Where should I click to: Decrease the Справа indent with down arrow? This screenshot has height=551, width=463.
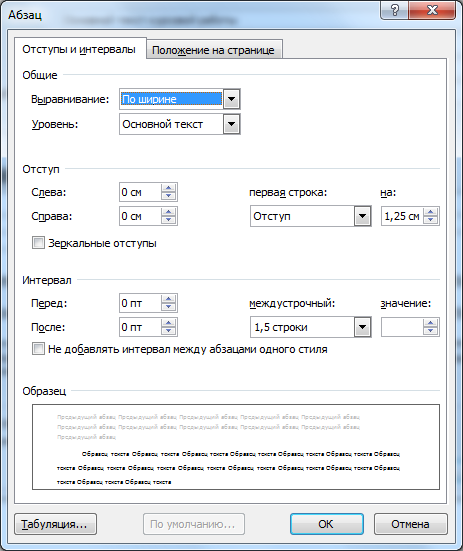pos(169,220)
